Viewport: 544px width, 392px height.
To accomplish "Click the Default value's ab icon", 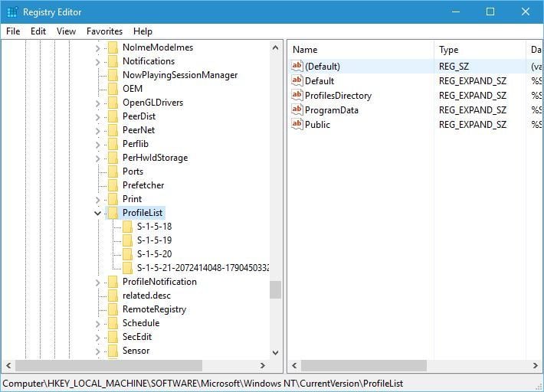I will coord(297,80).
